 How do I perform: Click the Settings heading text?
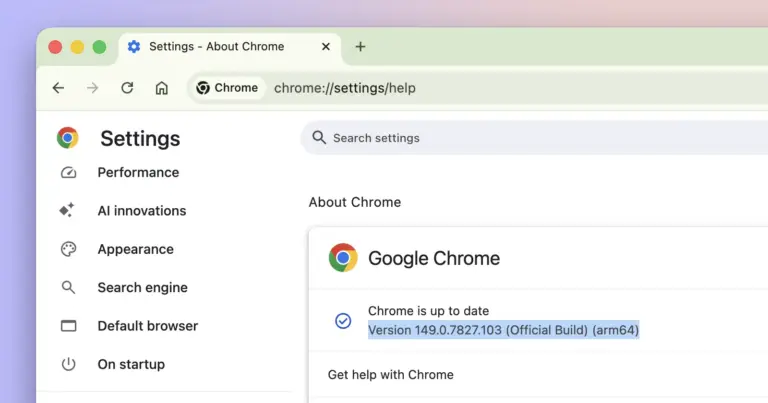(x=140, y=139)
